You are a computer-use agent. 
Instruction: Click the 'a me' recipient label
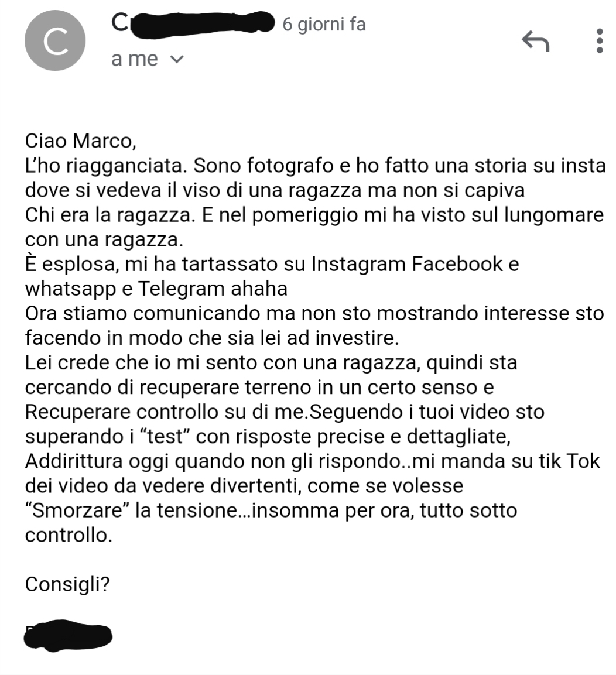click(x=134, y=59)
